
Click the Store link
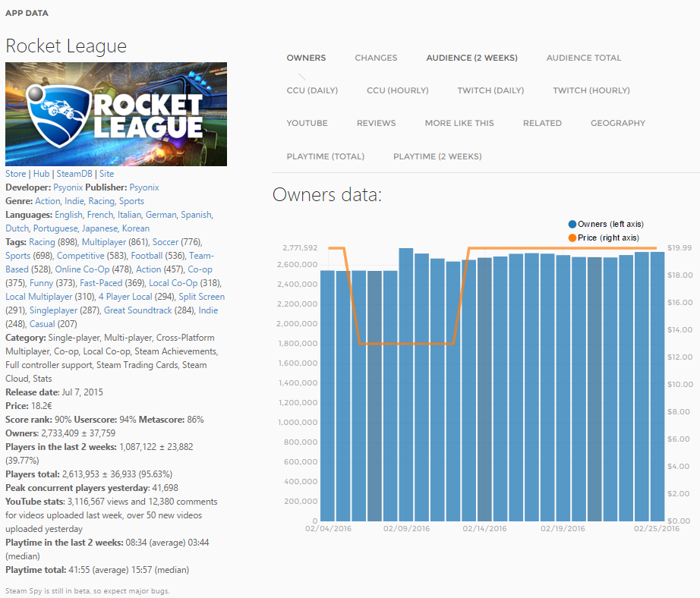(x=16, y=174)
